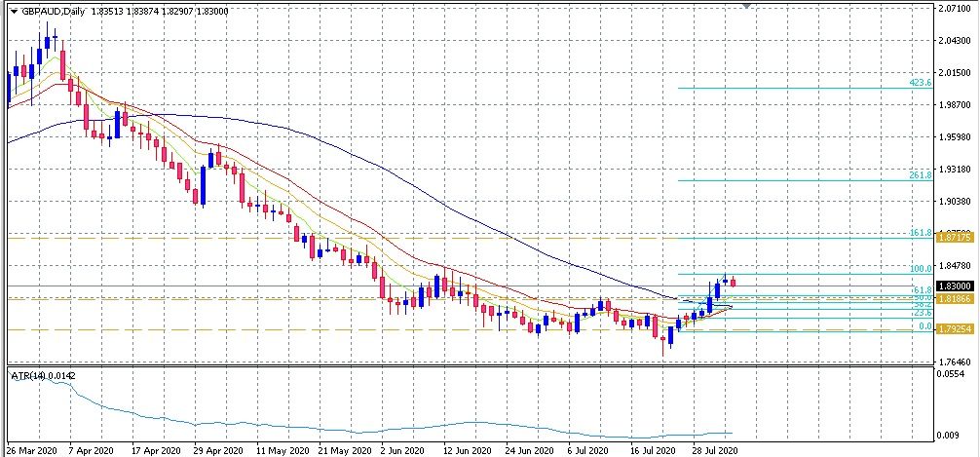The height and width of the screenshot is (457, 980).
Task: Click the 61.8 Fibonacci level label
Action: 923,290
